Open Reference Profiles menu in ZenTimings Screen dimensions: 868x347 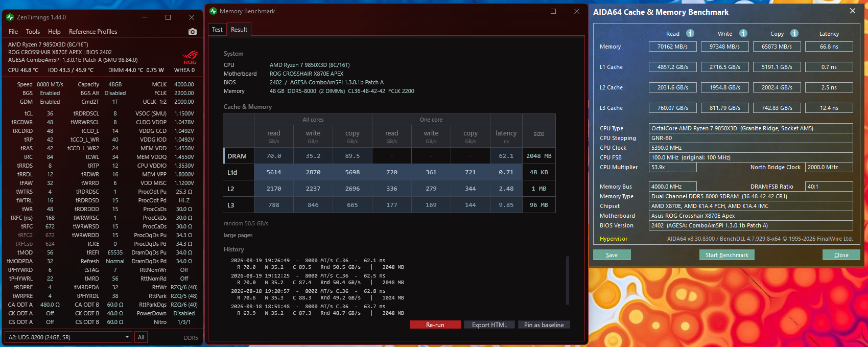[x=93, y=32]
